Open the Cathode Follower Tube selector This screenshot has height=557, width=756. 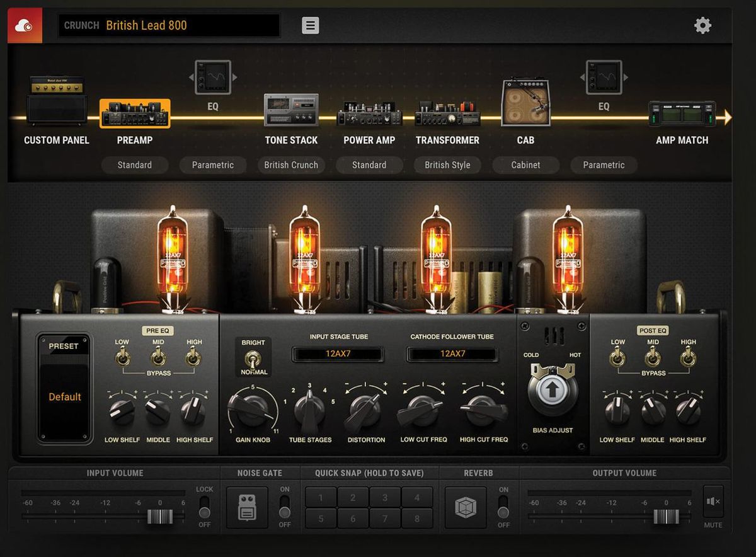(452, 354)
